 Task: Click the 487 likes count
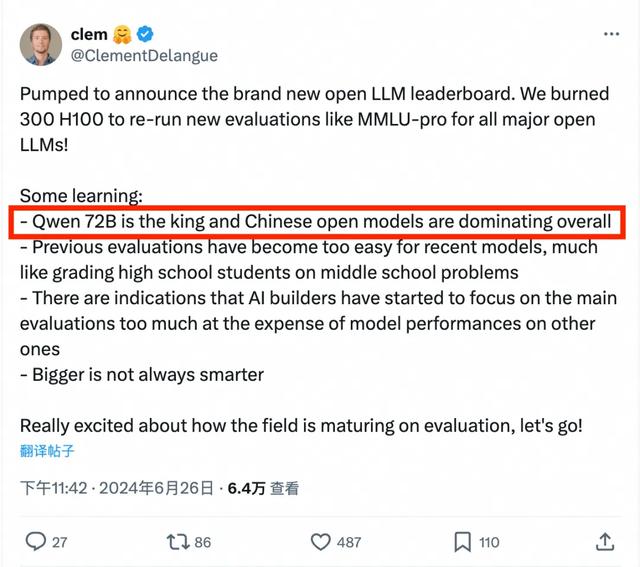(349, 542)
